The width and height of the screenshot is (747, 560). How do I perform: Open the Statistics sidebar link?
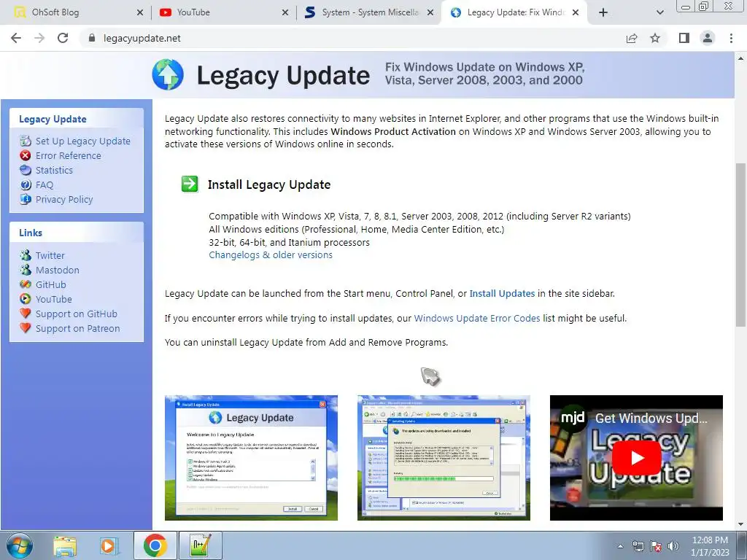[x=54, y=170]
